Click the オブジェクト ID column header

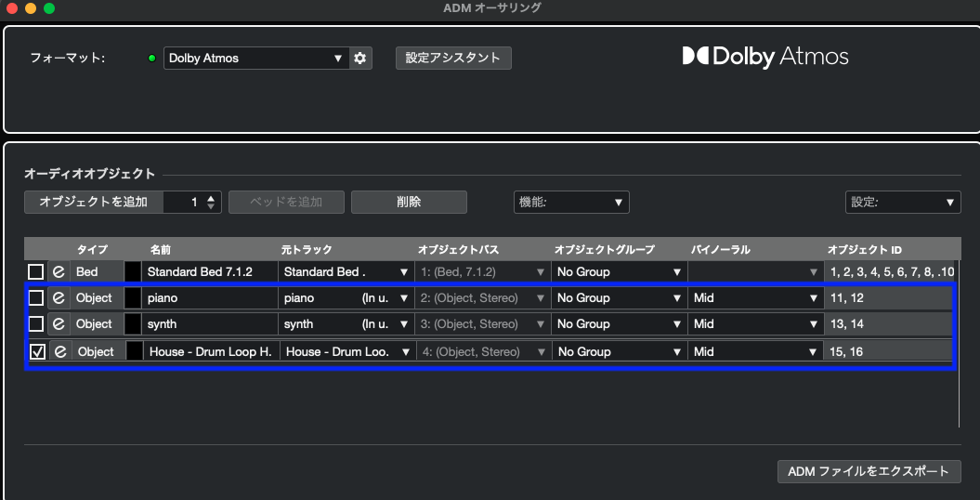(865, 250)
